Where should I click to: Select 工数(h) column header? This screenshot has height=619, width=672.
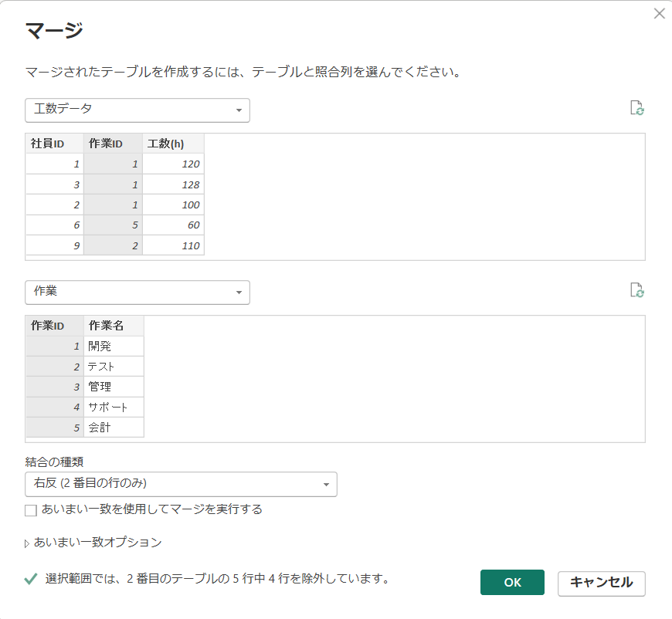click(x=173, y=144)
